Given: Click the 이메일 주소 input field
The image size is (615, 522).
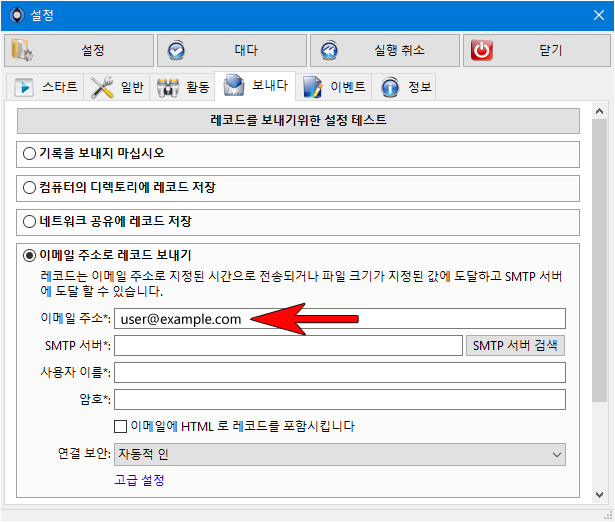Looking at the screenshot, I should (x=340, y=318).
